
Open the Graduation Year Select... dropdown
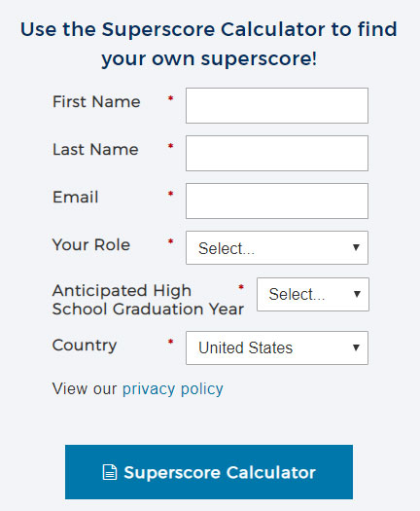[x=313, y=294]
